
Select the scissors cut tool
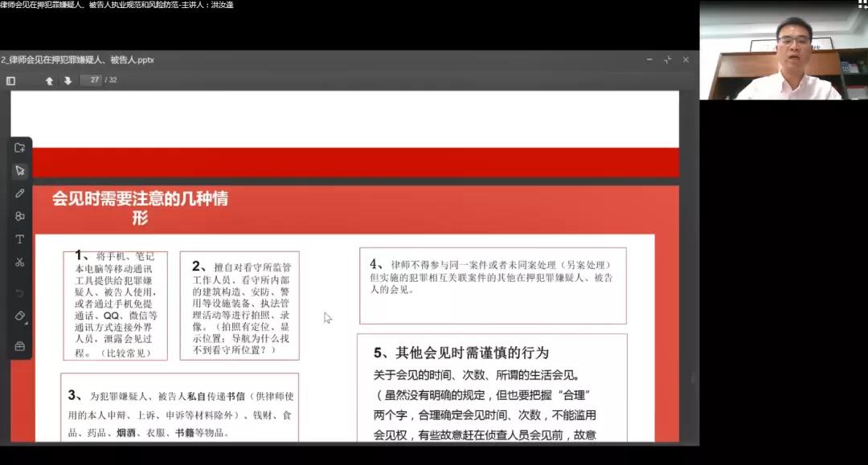20,262
